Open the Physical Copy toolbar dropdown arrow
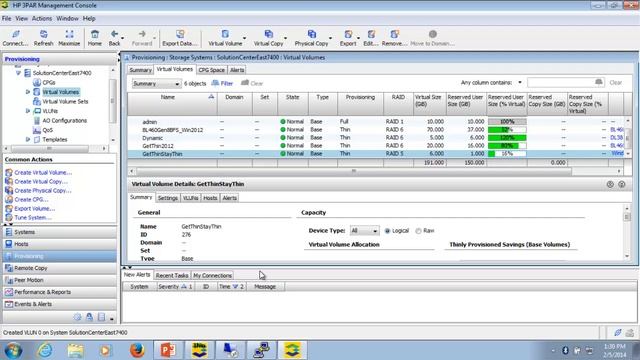This screenshot has height=360, width=640. (x=330, y=38)
